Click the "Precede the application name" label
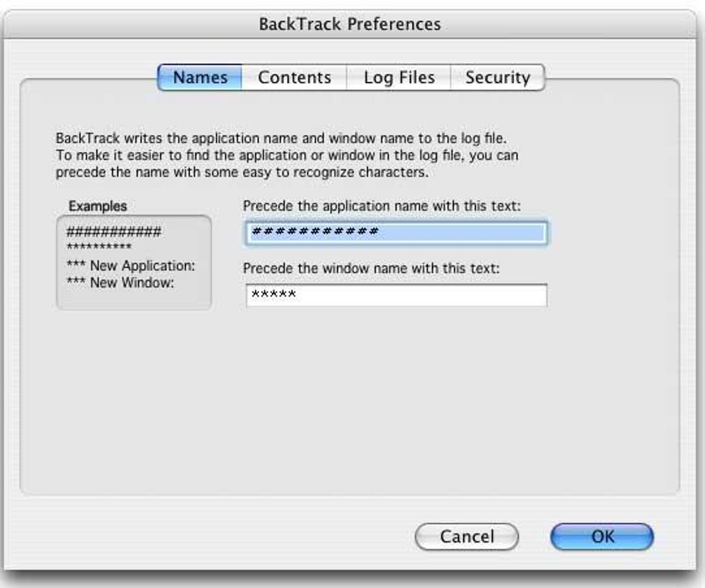This screenshot has width=705, height=588. pos(382,205)
